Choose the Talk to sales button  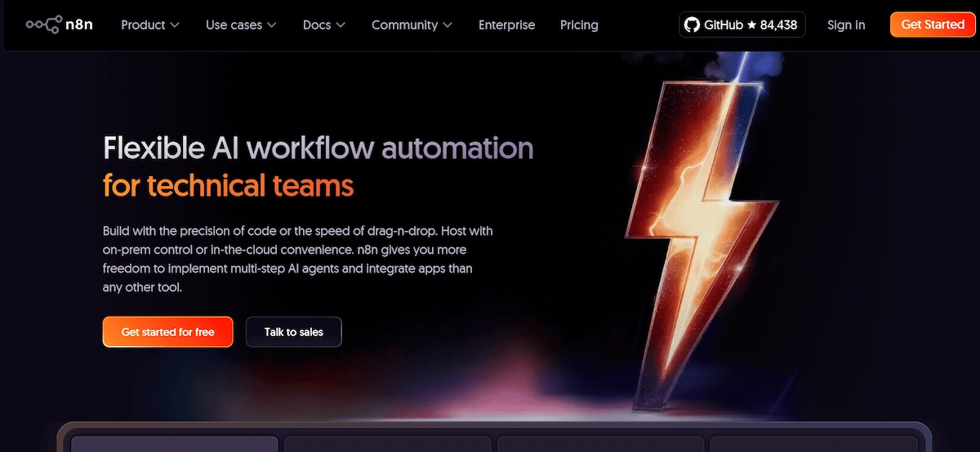coord(294,332)
